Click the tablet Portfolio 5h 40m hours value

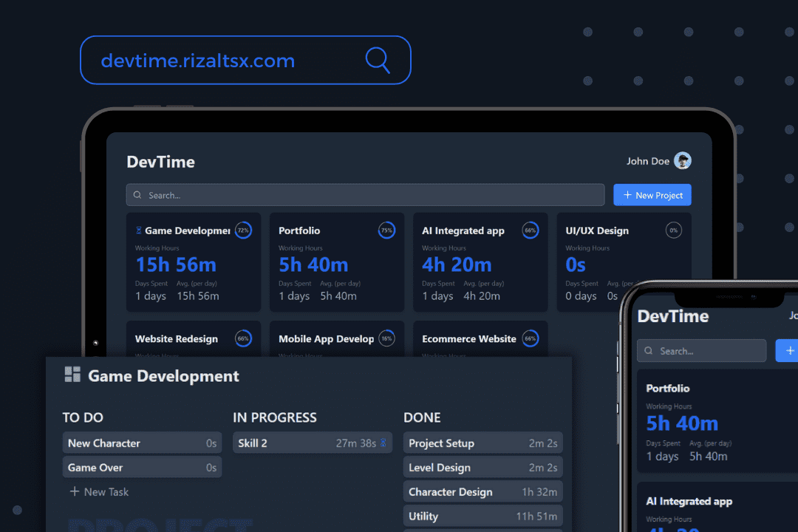pyautogui.click(x=313, y=265)
